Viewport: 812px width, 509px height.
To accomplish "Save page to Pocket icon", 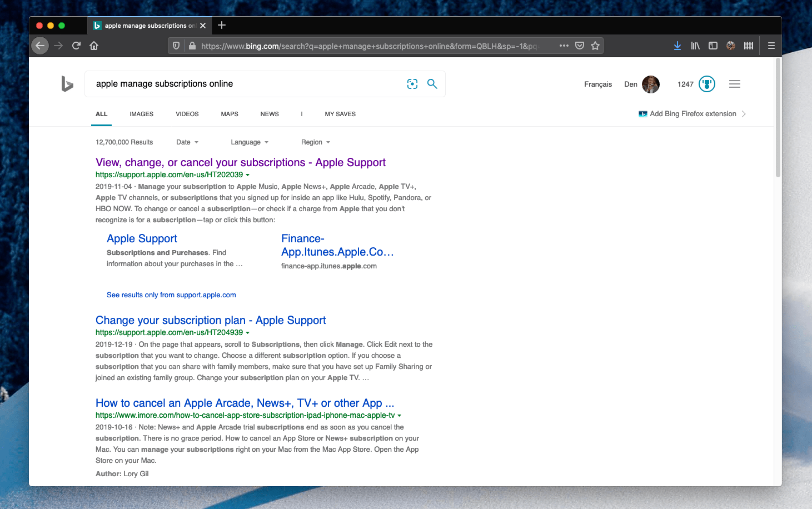I will tap(580, 46).
